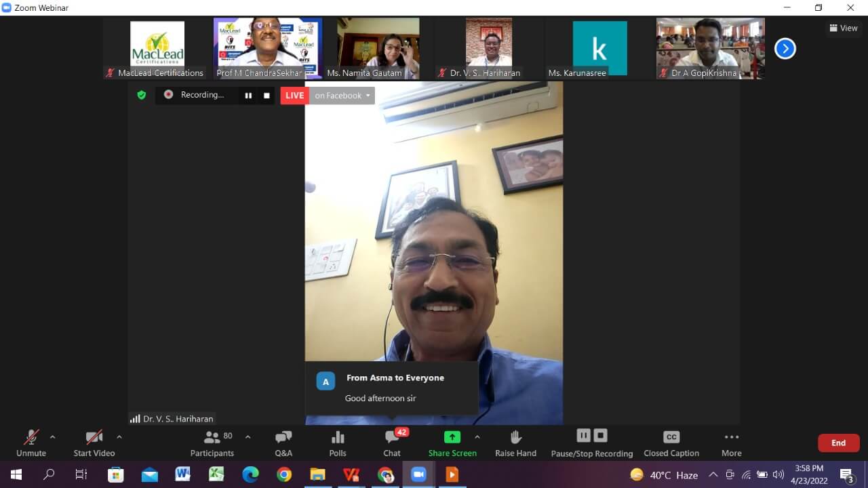Open the View layout menu
This screenshot has height=488, width=868.
(x=844, y=28)
